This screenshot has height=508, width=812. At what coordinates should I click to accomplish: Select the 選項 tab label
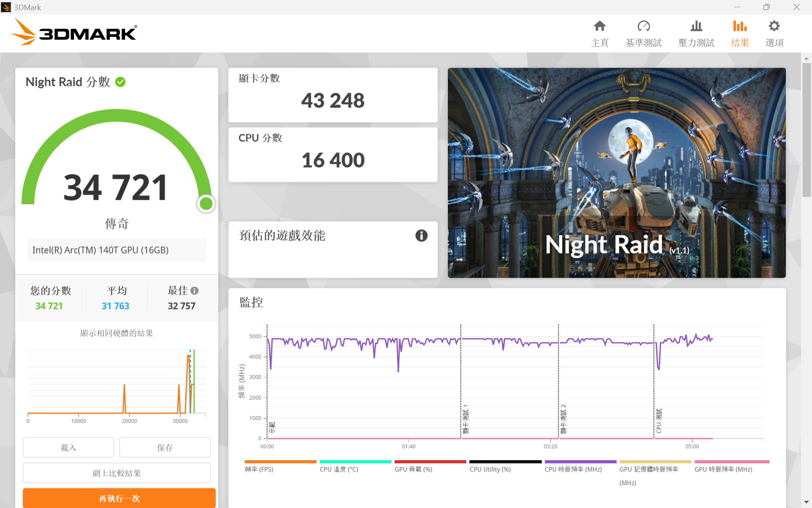click(x=774, y=43)
